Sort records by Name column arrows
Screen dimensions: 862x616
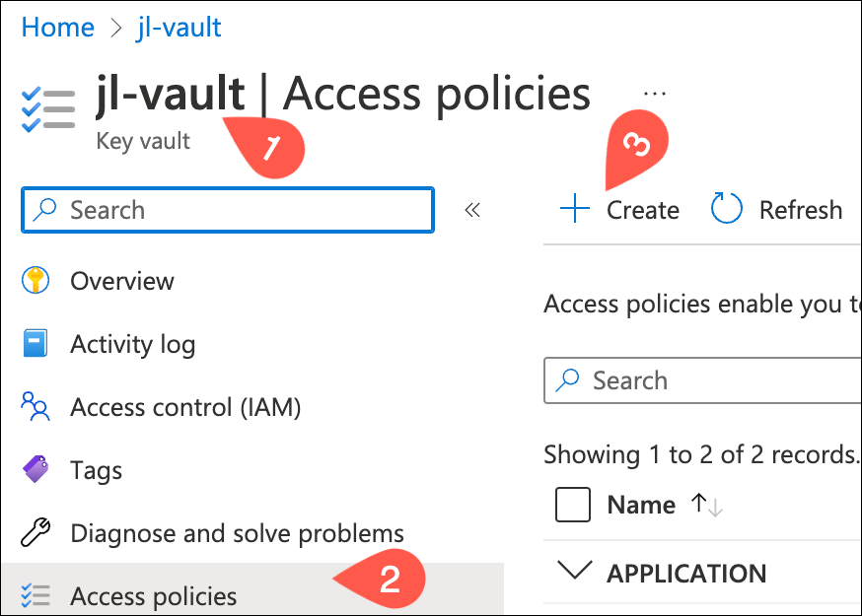point(707,505)
